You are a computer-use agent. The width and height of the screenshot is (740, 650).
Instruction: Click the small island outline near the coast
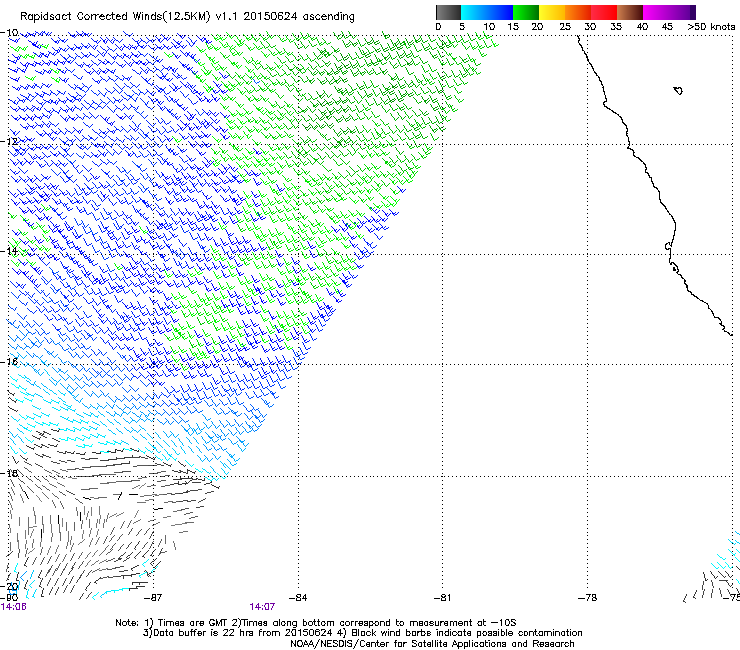point(678,90)
